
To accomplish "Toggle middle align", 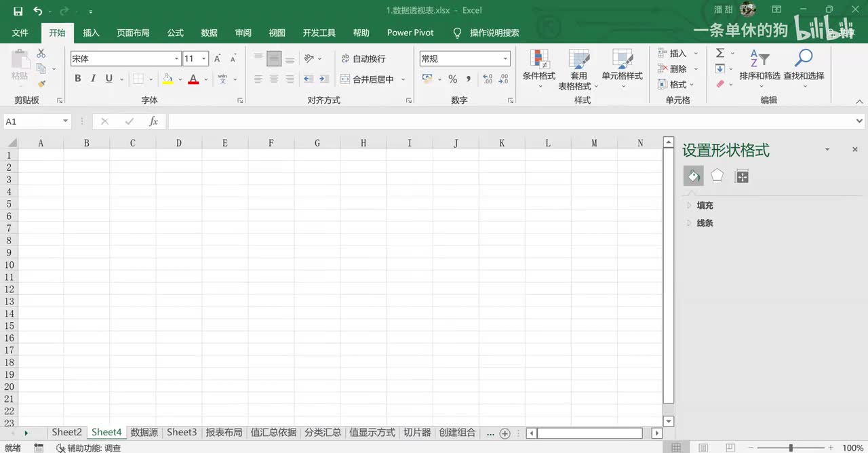I will point(274,59).
